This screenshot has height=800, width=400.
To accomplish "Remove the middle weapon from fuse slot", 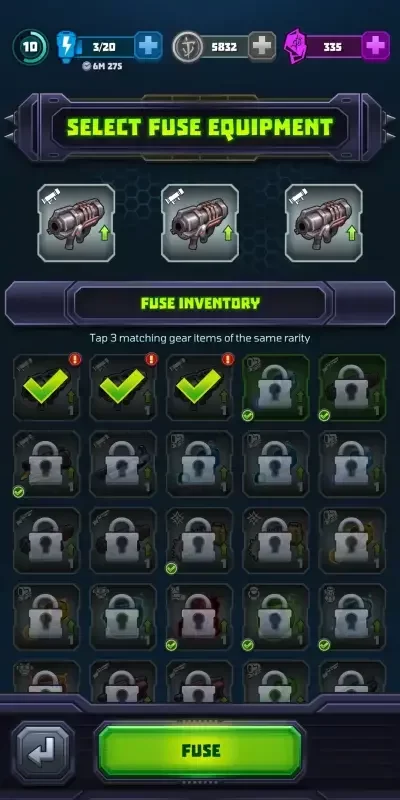I will pyautogui.click(x=200, y=223).
